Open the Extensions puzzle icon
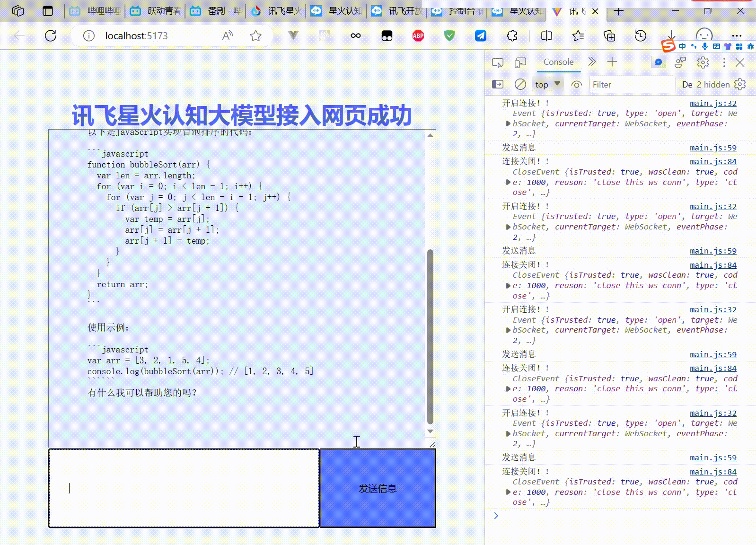The height and width of the screenshot is (545, 756). tap(512, 35)
